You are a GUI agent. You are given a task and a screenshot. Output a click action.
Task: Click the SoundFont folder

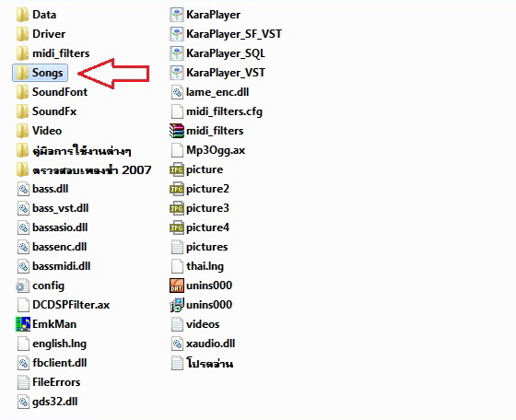(52, 92)
